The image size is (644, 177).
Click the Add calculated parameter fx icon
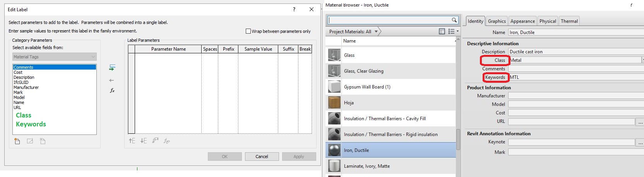click(112, 90)
